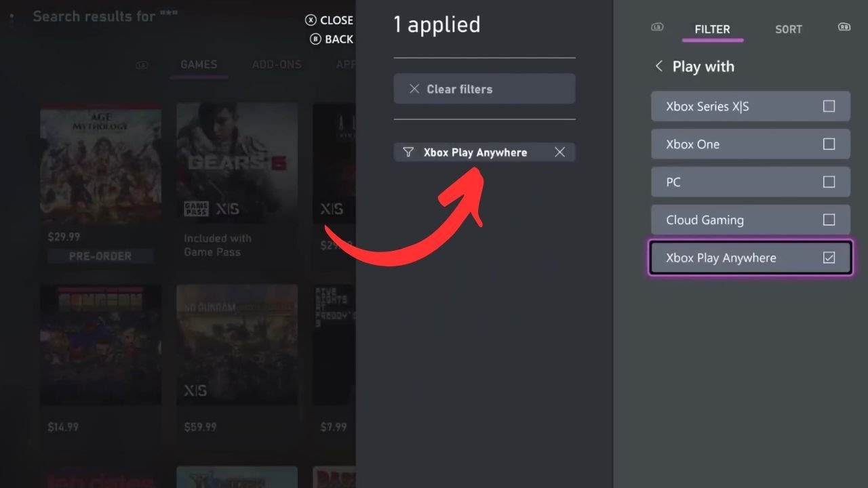
Task: Click the '1 applied' heading text
Action: click(x=437, y=25)
